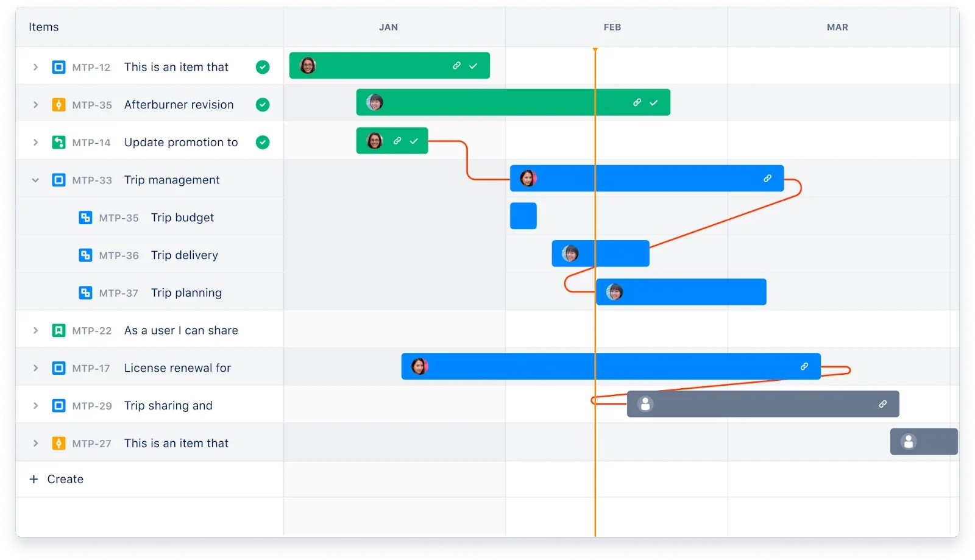Click the small blue Trip budget timeline bar
This screenshot has width=975, height=560.
(x=523, y=216)
